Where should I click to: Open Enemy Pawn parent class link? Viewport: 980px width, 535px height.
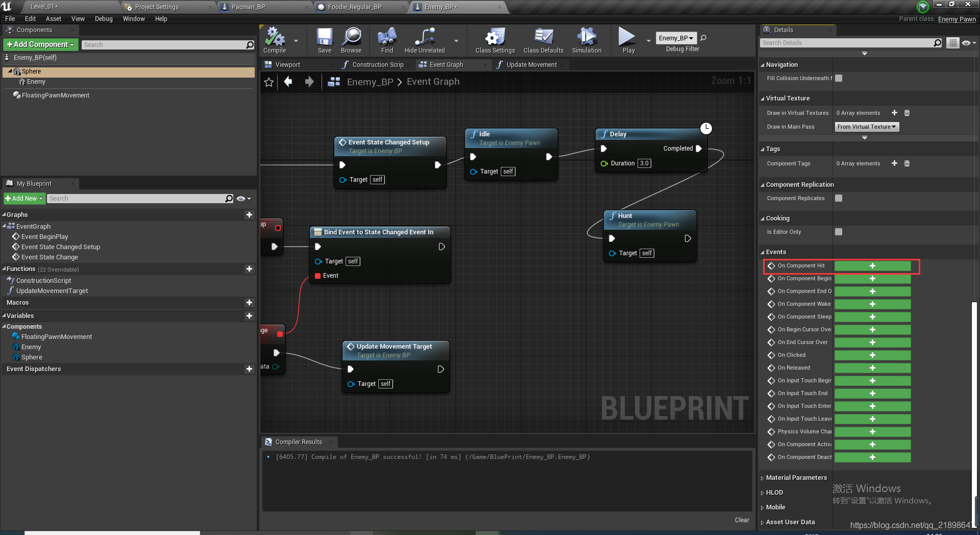(x=957, y=19)
